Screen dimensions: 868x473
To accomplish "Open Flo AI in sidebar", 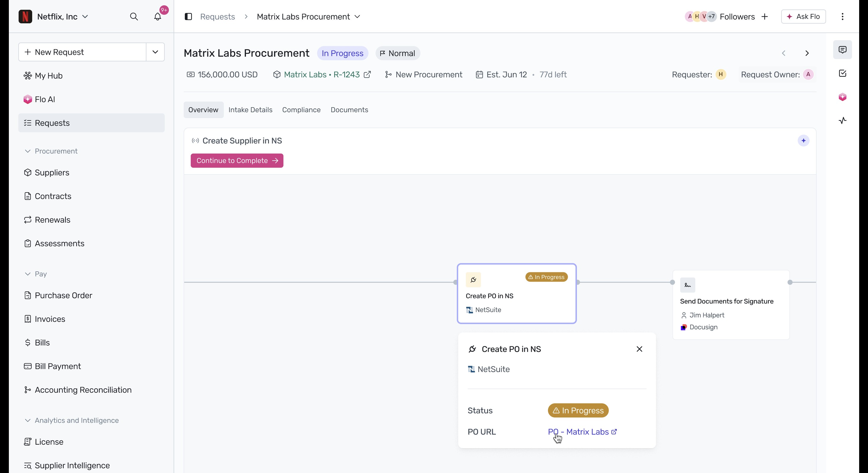I will 91,100.
